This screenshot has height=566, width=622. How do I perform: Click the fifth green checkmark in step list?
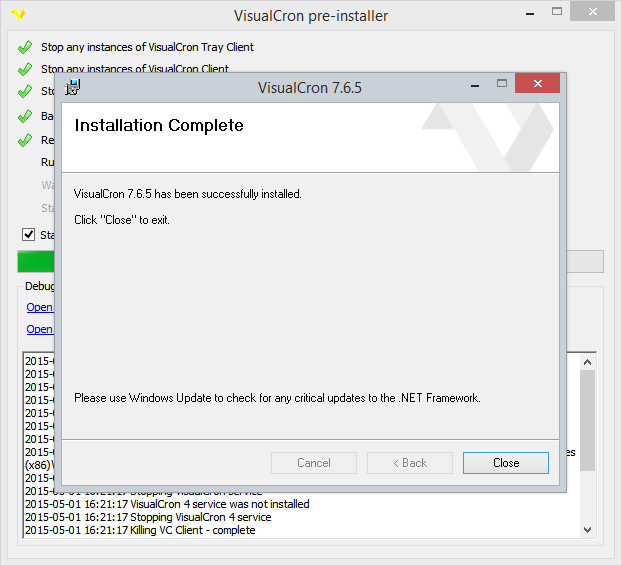click(x=25, y=140)
